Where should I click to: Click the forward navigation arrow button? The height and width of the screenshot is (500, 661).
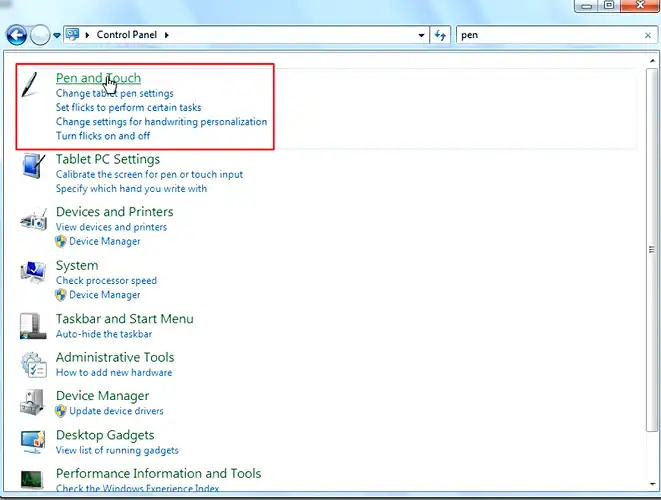[x=40, y=35]
